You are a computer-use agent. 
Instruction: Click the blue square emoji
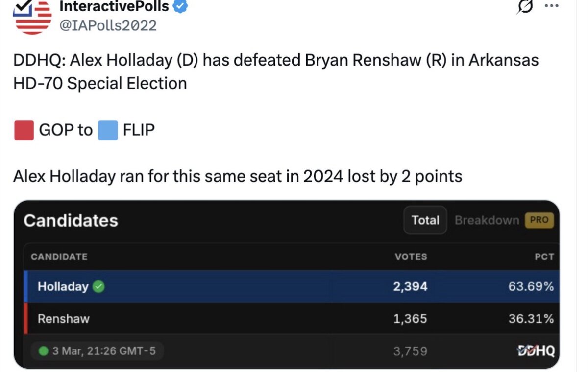click(108, 130)
